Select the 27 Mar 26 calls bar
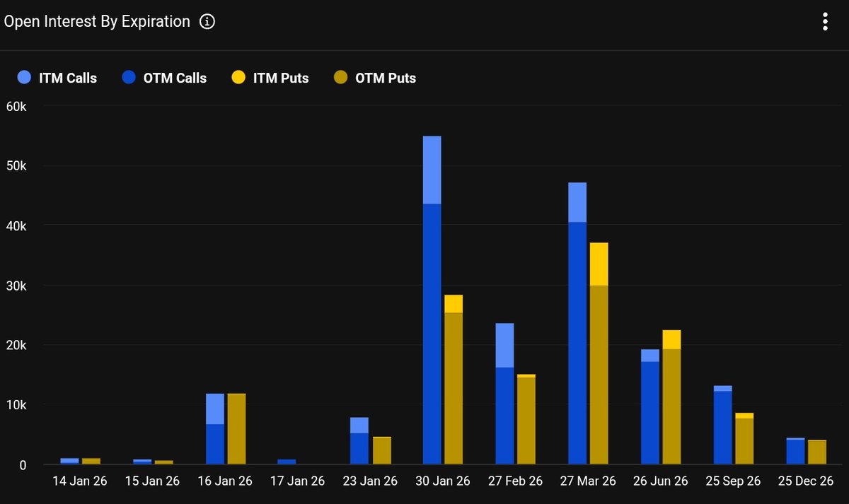The height and width of the screenshot is (504, 849). pyautogui.click(x=577, y=323)
